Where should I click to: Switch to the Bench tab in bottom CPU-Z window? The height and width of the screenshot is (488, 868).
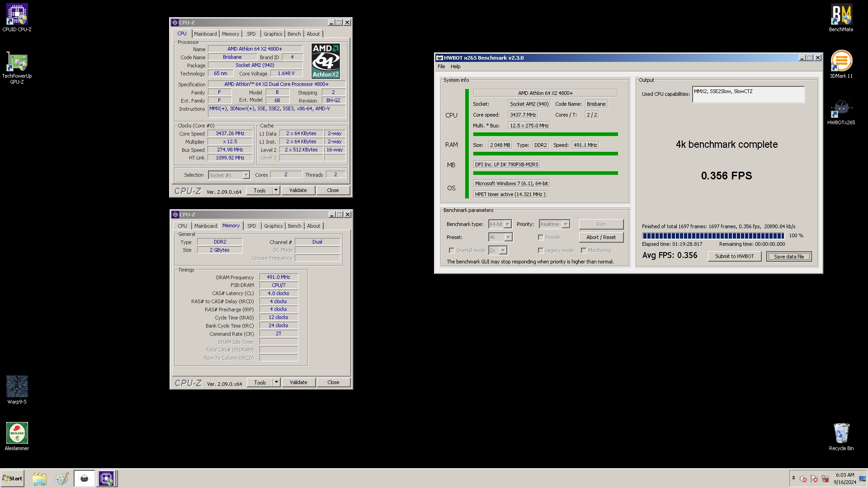[x=294, y=226]
